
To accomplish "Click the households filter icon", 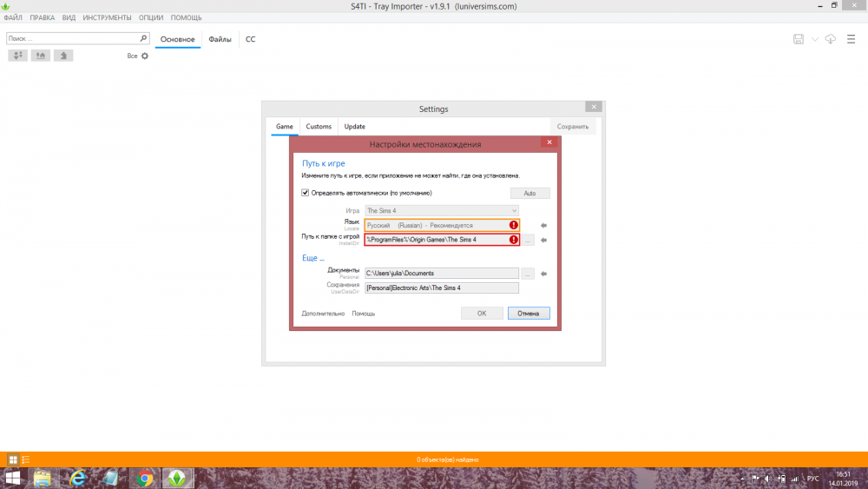I will point(17,56).
